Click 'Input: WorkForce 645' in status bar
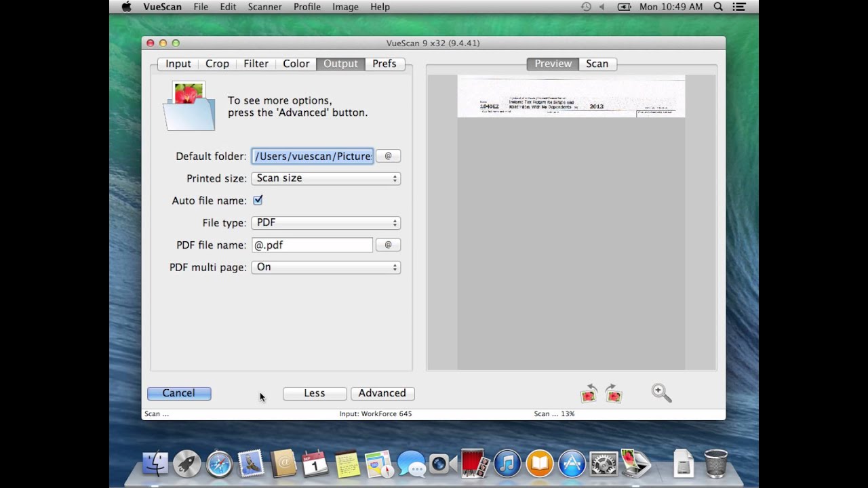Viewport: 868px width, 488px height. click(x=376, y=413)
